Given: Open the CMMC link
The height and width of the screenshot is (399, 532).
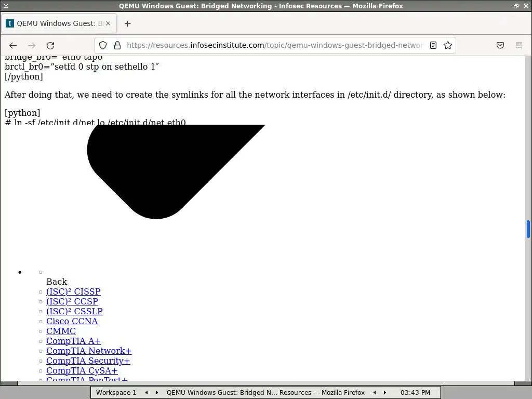Looking at the screenshot, I should pyautogui.click(x=61, y=331).
